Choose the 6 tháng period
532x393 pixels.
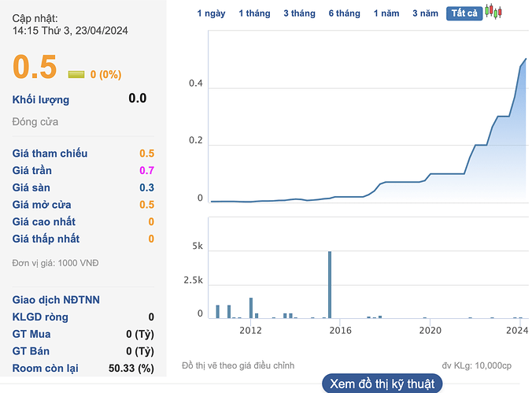[x=345, y=13]
